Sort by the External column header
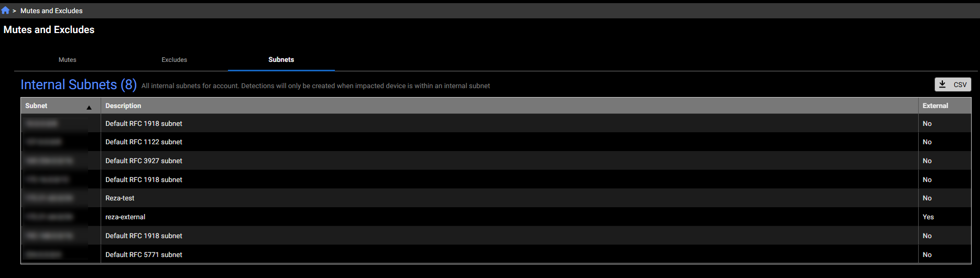 click(935, 106)
